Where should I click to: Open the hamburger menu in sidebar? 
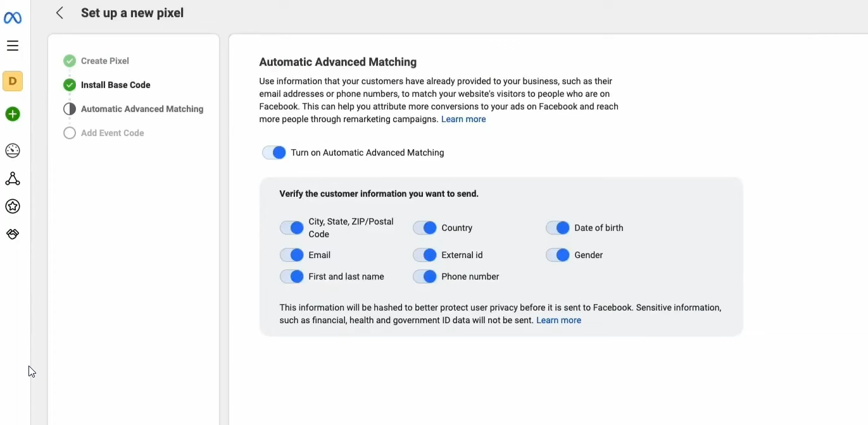(13, 46)
